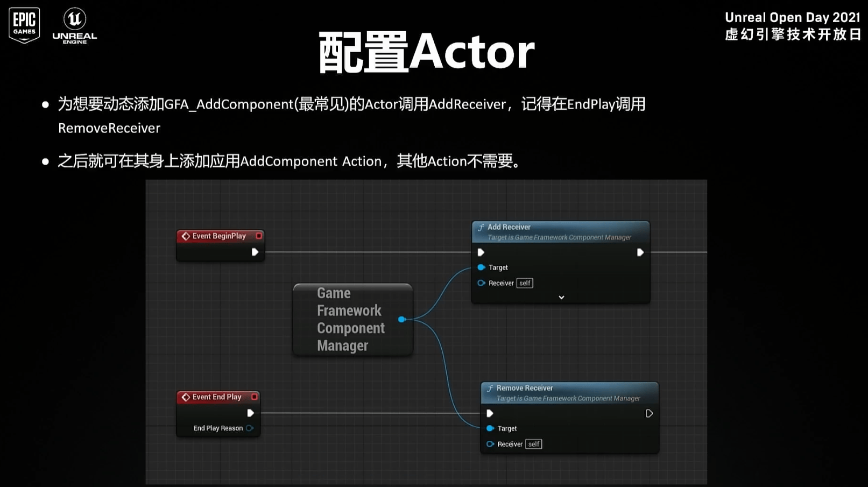Click the self field in Remove Receiver
The image size is (868, 487).
534,444
